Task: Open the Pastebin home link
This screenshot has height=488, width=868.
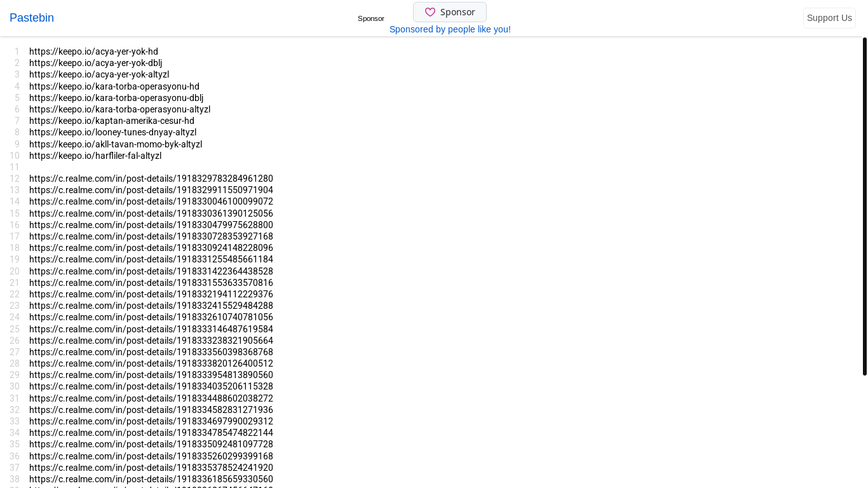Action: [x=32, y=18]
